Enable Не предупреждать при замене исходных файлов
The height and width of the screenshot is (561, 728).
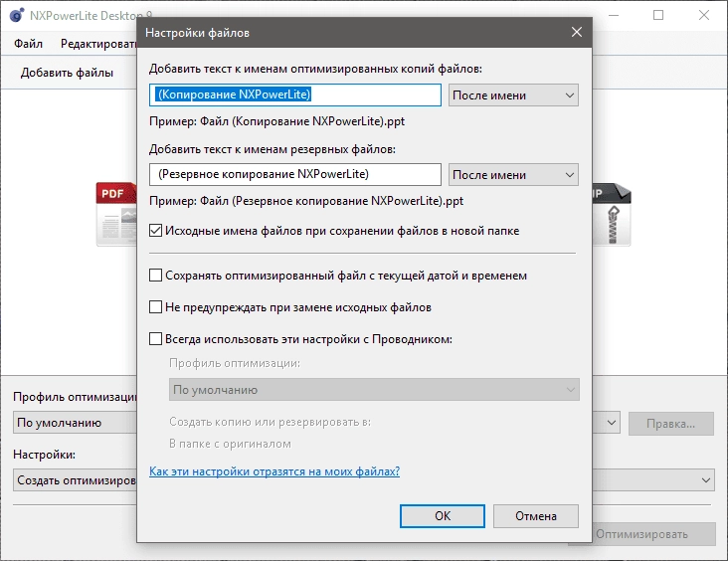point(155,307)
